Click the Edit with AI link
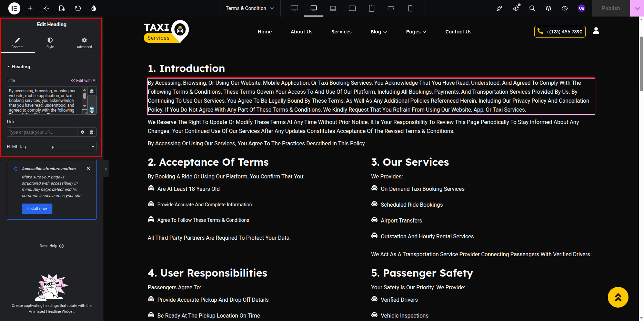Viewport: 644px width, 321px height. coord(84,81)
